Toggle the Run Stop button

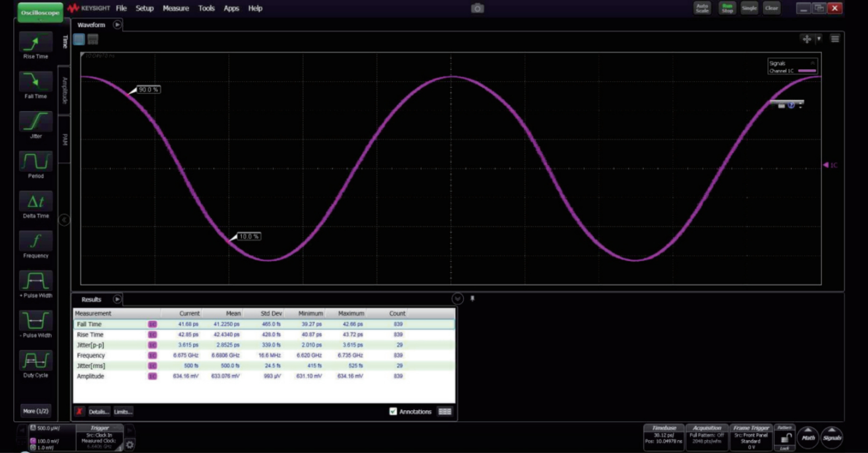[727, 8]
